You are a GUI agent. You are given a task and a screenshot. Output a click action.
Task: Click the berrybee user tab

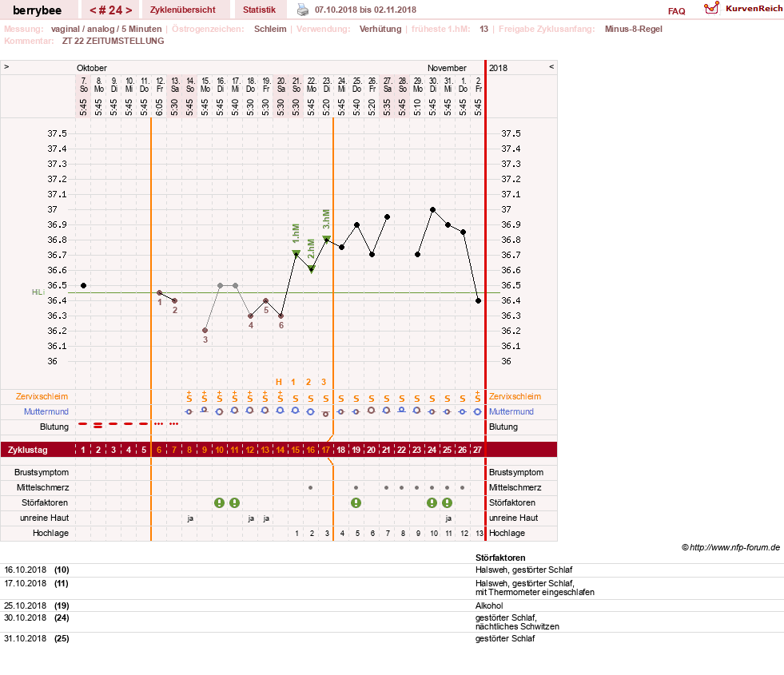click(37, 10)
